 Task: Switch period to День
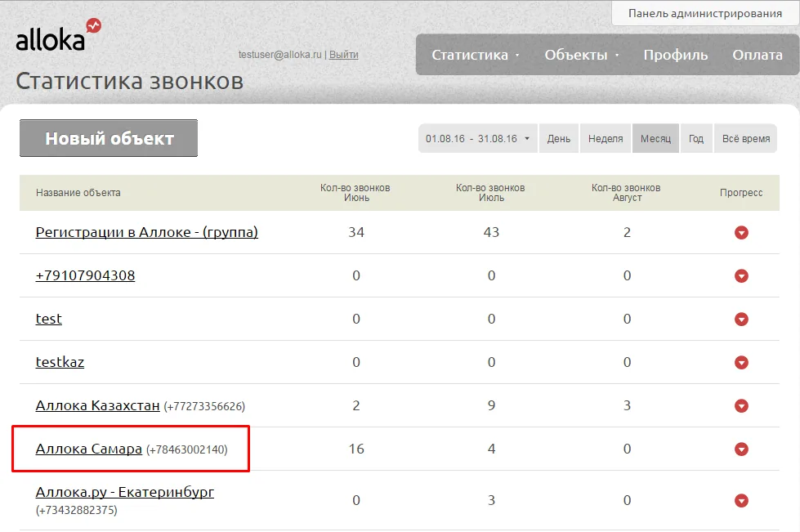(559, 138)
